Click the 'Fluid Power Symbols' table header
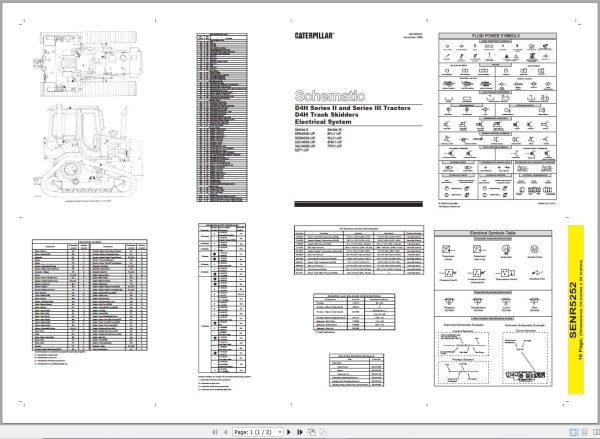Screen dimensions: 600x439 (497, 36)
